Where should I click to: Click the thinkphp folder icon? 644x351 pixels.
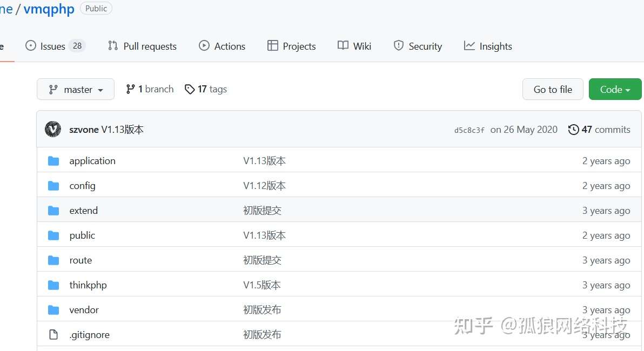(53, 285)
